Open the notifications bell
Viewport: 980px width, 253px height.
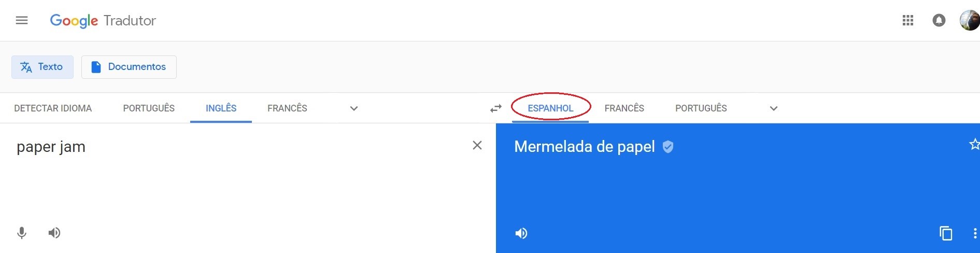click(x=939, y=21)
